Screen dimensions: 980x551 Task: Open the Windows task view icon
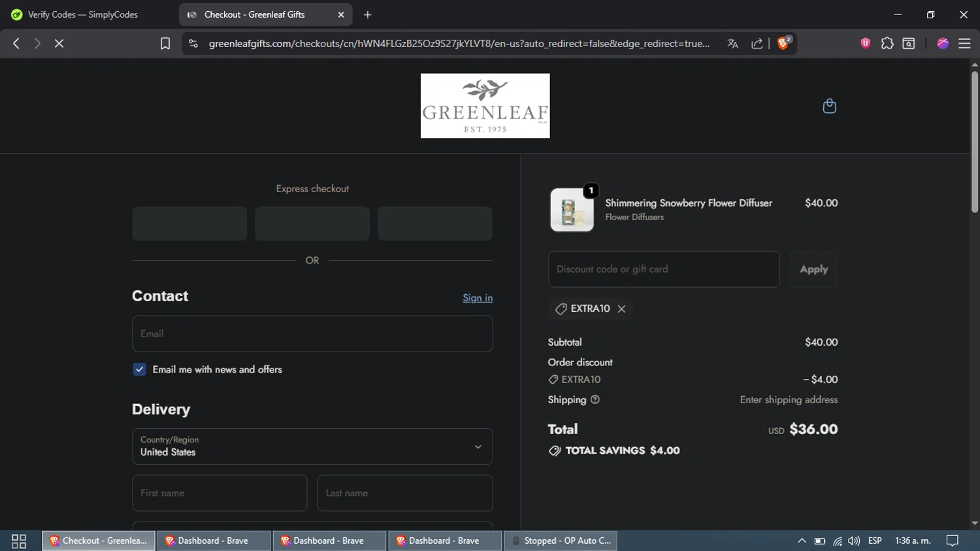click(19, 541)
